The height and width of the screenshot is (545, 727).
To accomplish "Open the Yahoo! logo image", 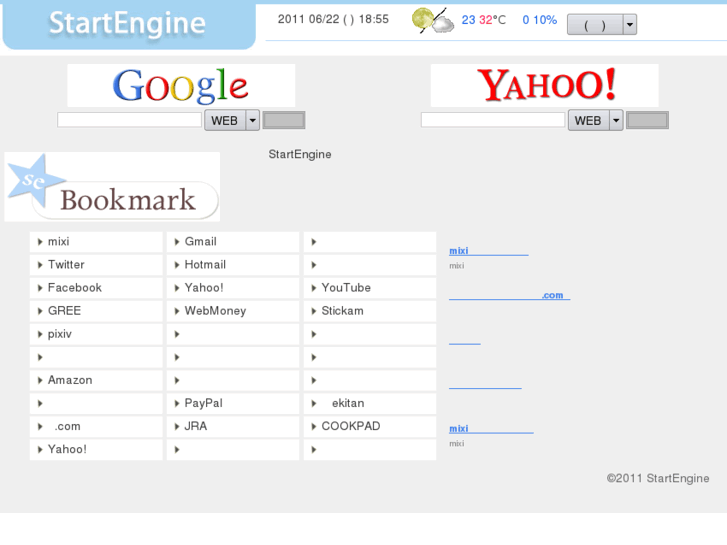I will click(x=544, y=85).
